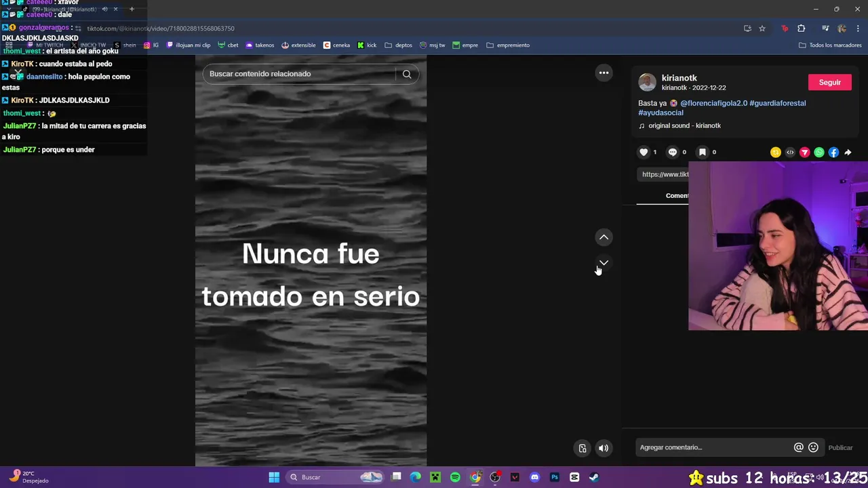Open the kick bookmark
The height and width of the screenshot is (488, 868).
coord(367,45)
